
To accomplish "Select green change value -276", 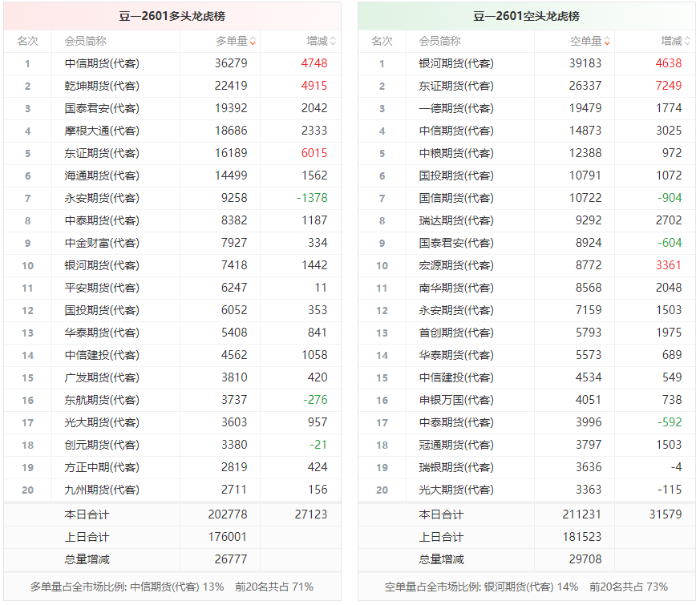I will coord(316,400).
